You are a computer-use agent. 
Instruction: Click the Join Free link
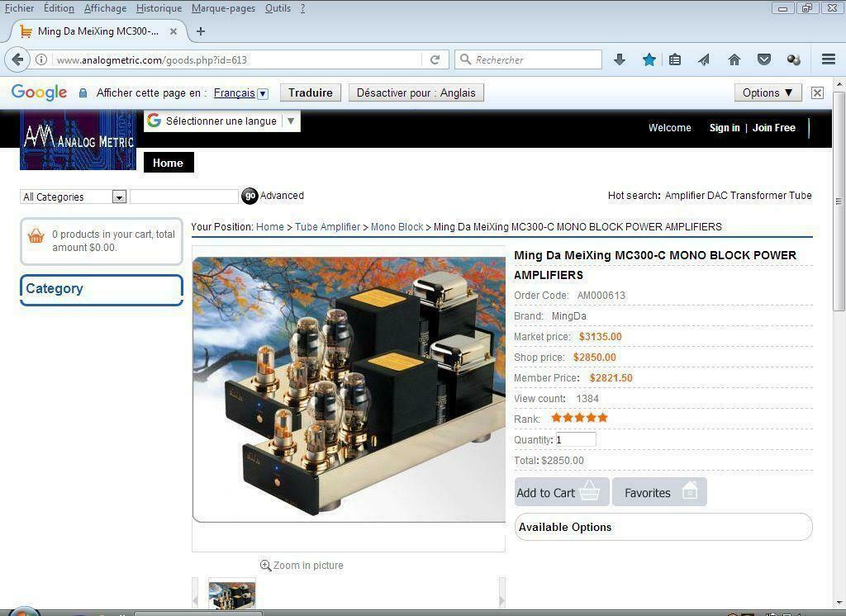point(773,128)
